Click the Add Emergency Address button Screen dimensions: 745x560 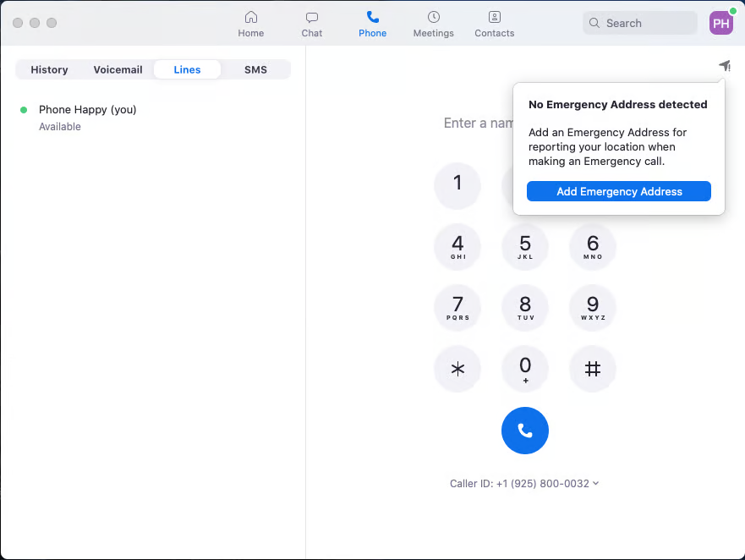pos(619,192)
